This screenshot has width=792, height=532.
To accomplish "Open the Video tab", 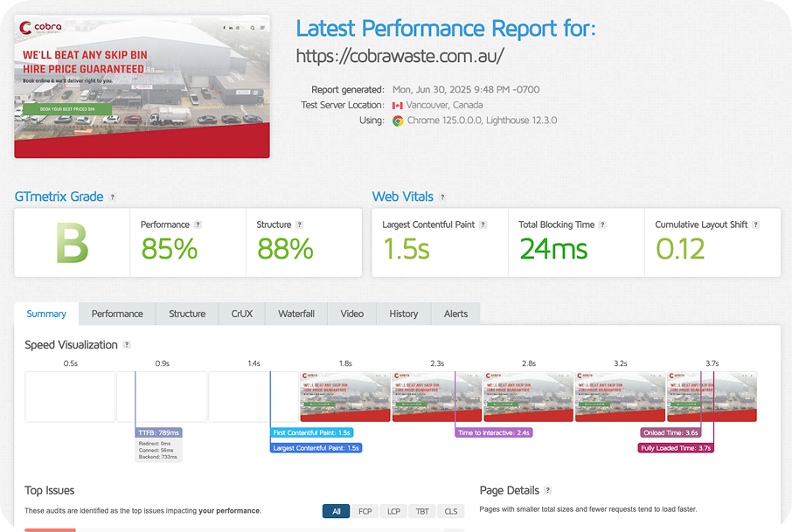I will (352, 314).
